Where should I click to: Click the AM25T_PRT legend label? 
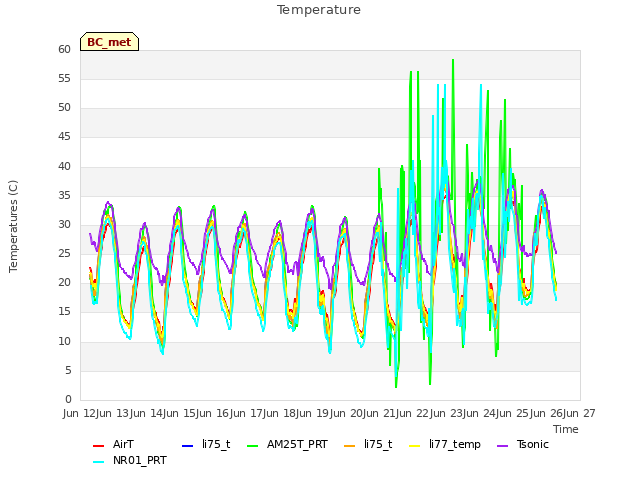(x=297, y=444)
